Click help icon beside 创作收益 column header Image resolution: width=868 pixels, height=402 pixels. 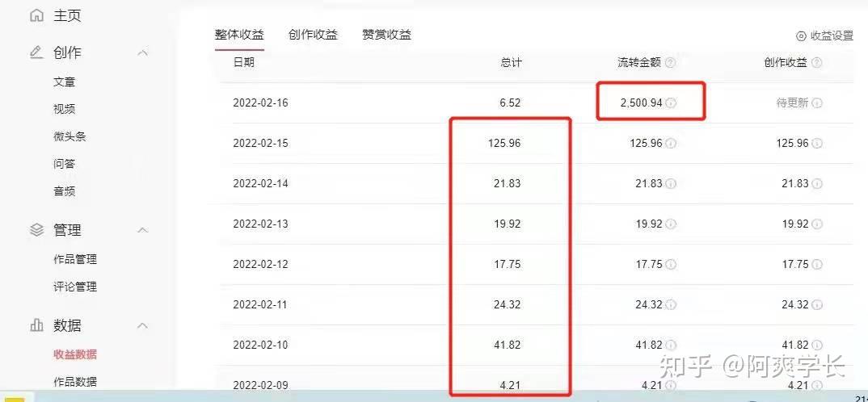click(816, 62)
